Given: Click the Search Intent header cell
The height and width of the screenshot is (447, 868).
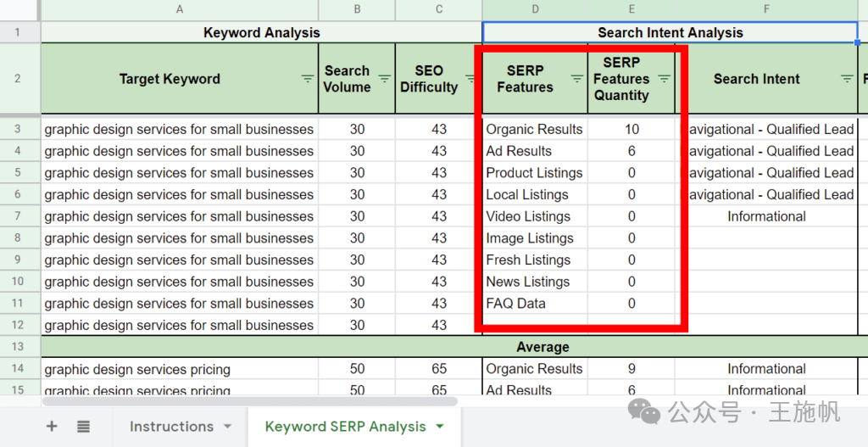Looking at the screenshot, I should tap(766, 79).
